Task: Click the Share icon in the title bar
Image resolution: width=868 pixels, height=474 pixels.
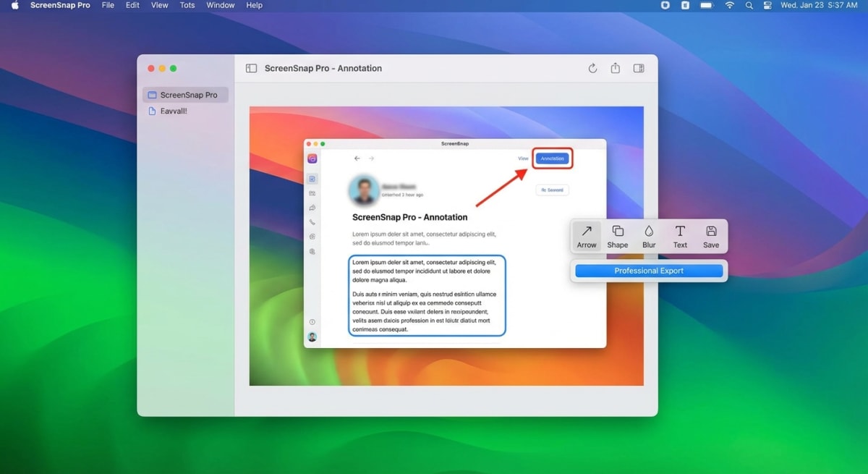Action: (615, 68)
